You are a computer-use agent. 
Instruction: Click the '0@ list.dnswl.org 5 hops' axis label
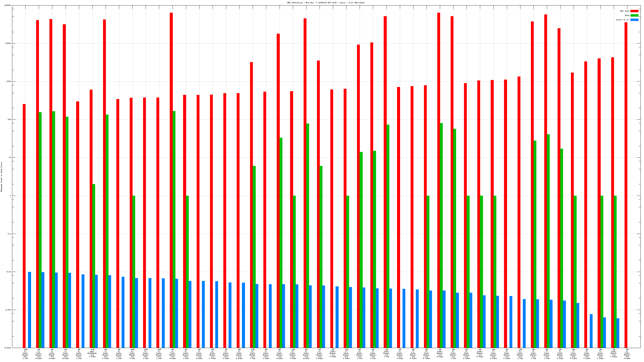pos(480,353)
